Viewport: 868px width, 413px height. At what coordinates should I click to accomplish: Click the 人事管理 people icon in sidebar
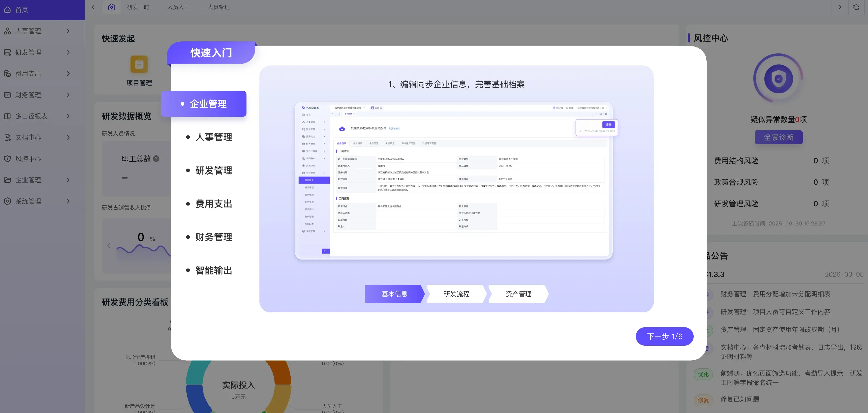7,31
